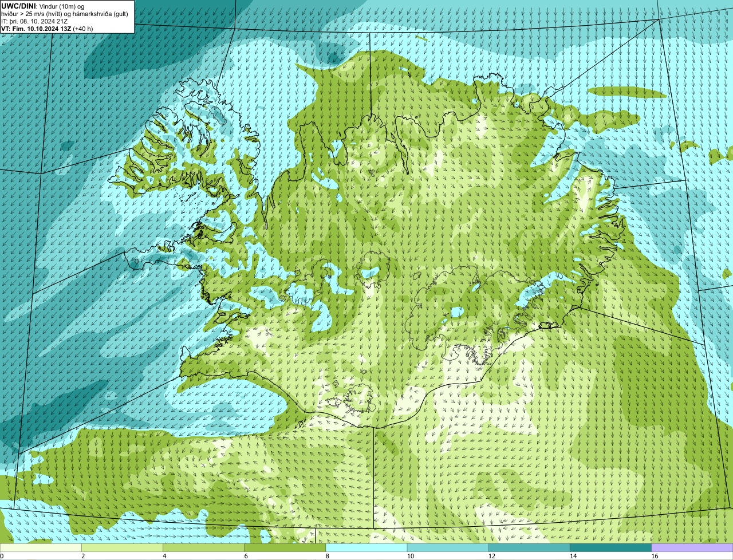Click the 14–16 m/s dark teal legend swatch
The image size is (733, 560).
[x=610, y=548]
